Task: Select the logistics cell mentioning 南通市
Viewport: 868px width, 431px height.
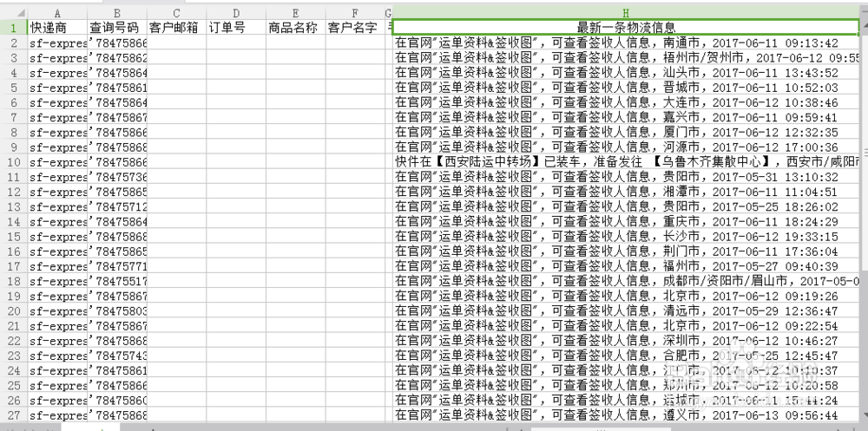Action: point(626,42)
